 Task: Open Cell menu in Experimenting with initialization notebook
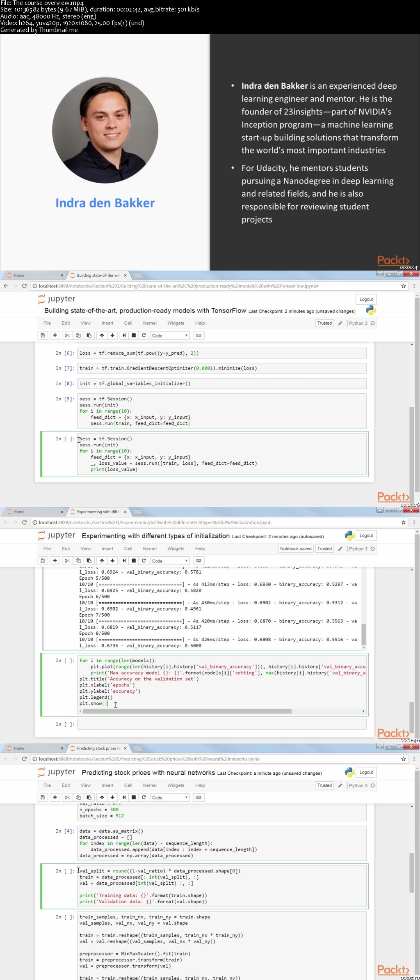pyautogui.click(x=128, y=549)
